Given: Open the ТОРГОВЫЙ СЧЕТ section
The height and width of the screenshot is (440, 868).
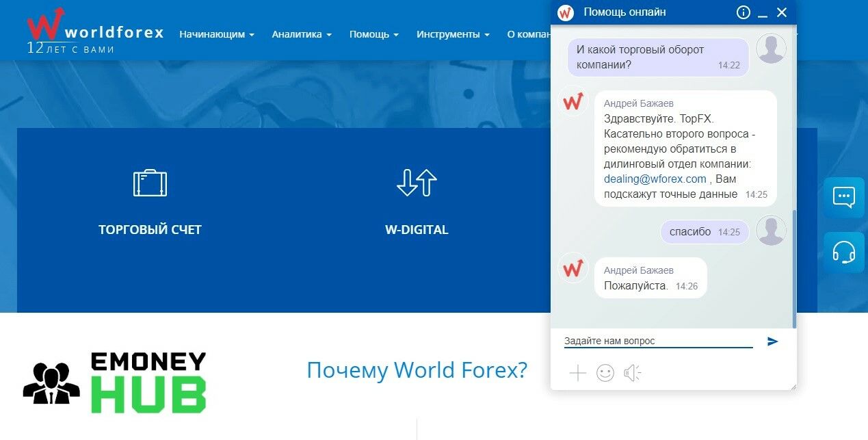Looking at the screenshot, I should (x=150, y=230).
